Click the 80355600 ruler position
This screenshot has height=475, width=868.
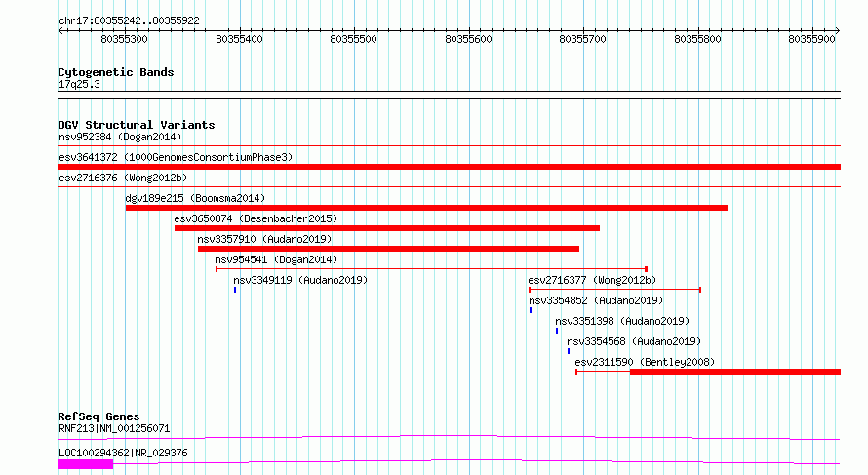[468, 39]
